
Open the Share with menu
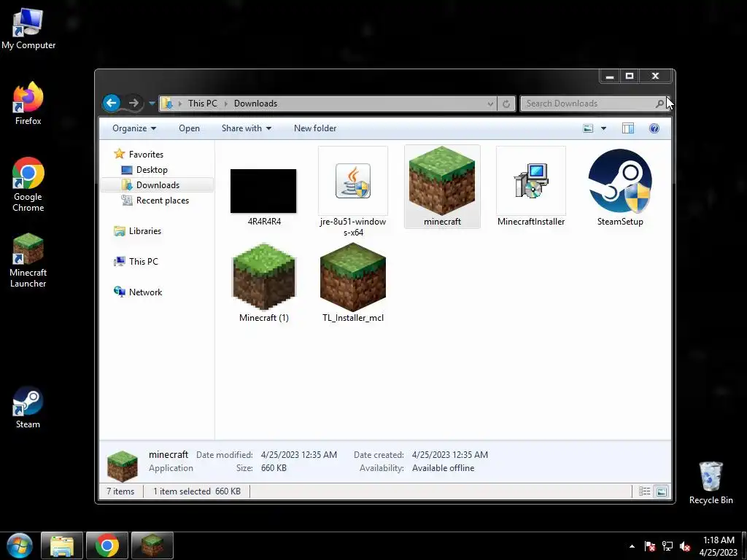point(247,128)
